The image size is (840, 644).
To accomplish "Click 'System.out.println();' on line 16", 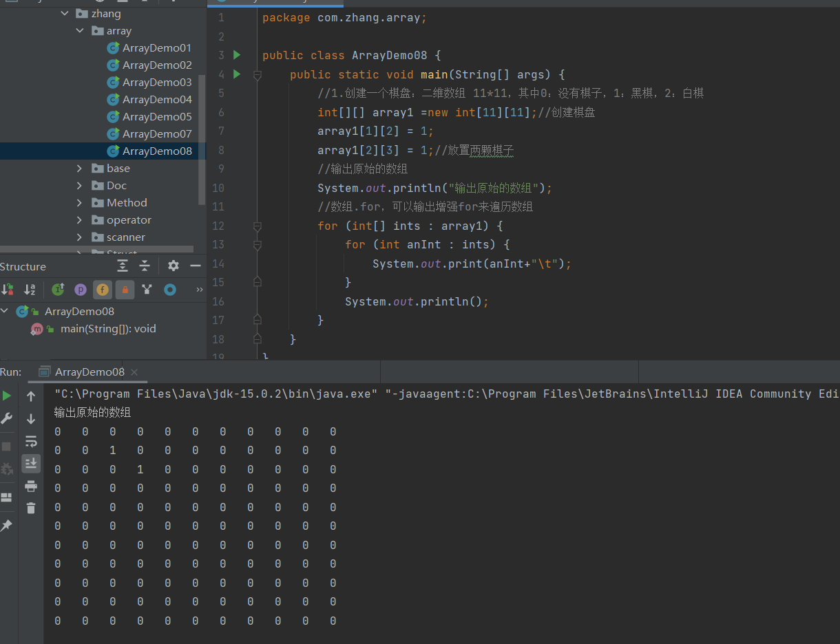I will (x=417, y=302).
